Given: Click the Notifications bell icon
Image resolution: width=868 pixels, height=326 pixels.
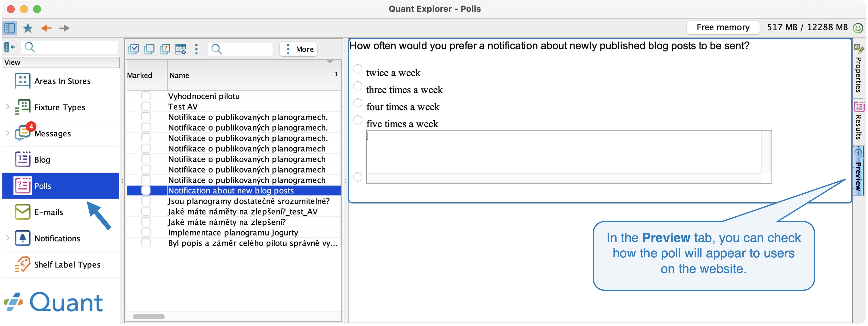Looking at the screenshot, I should (x=22, y=238).
